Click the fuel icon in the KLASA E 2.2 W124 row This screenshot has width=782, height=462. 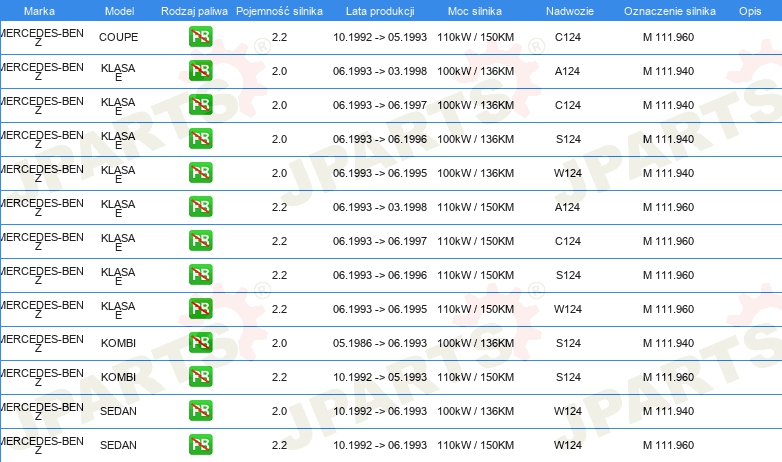point(200,308)
